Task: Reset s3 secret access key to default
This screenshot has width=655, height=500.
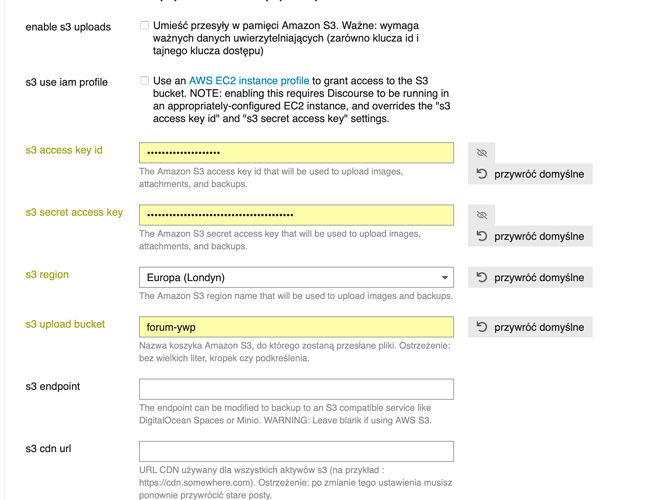Action: tap(530, 236)
